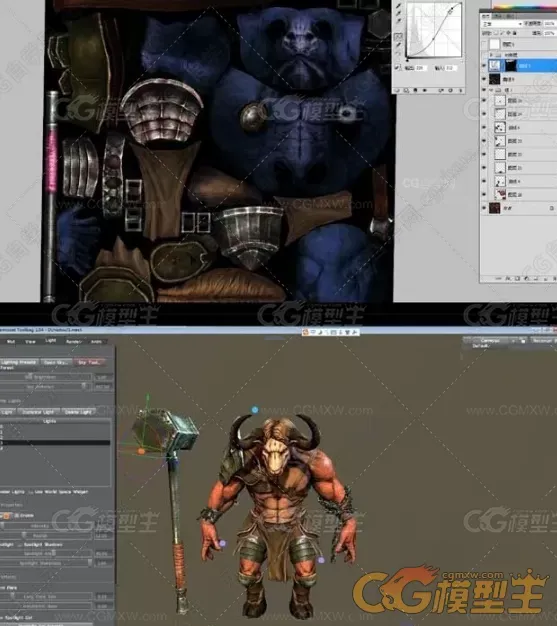This screenshot has height=626, width=557.
Task: Click the trash icon in Curves panel
Action: (460, 91)
